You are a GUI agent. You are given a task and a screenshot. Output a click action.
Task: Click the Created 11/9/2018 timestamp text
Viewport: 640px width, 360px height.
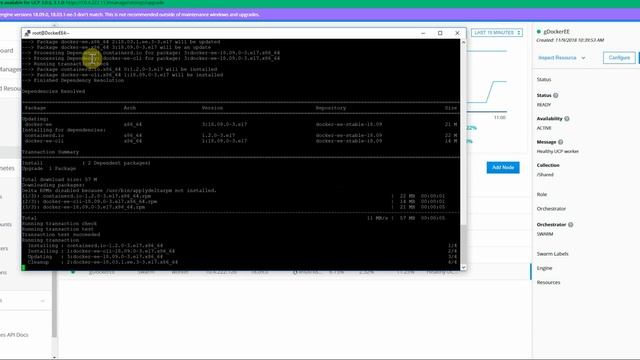tap(570, 40)
